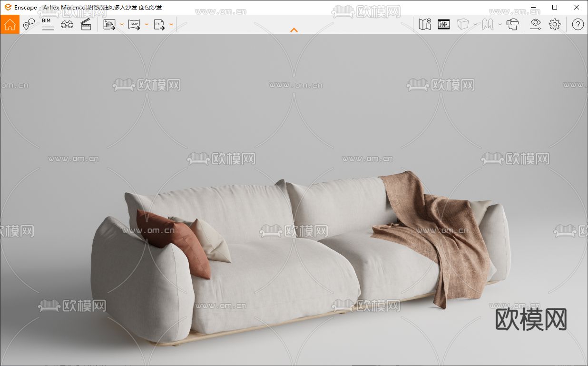Click the 360° panorama export icon

(x=135, y=24)
